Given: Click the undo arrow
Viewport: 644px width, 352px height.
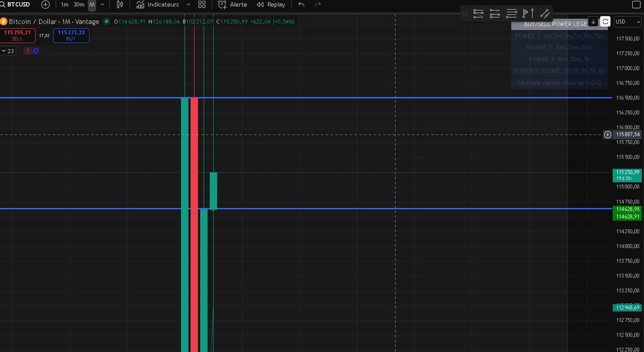Looking at the screenshot, I should pos(301,4).
